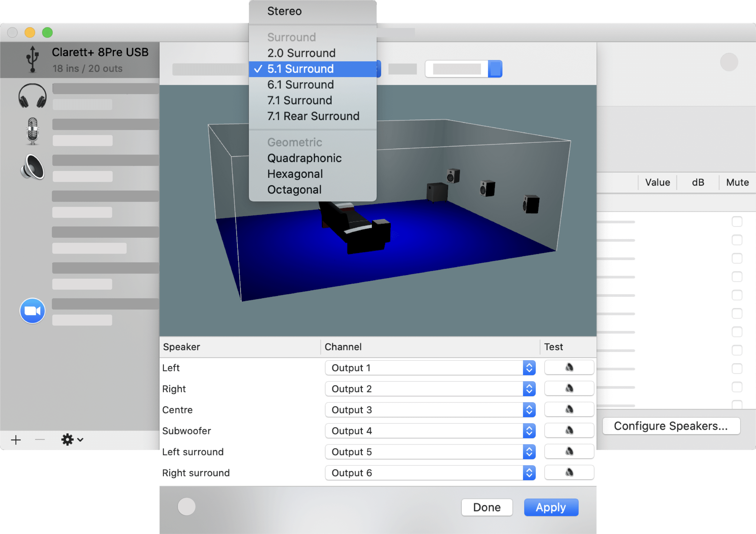Choose 7.1 Rear Surround from menu
Viewport: 756px width, 534px height.
(x=312, y=116)
